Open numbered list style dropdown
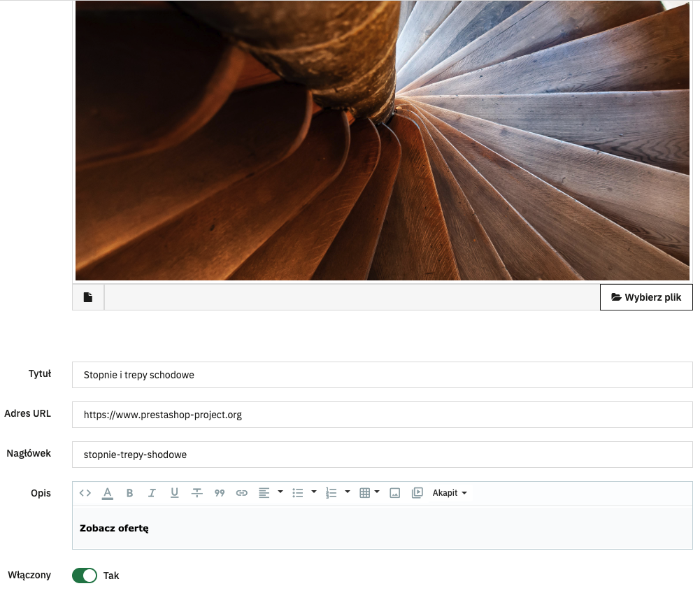 click(348, 492)
